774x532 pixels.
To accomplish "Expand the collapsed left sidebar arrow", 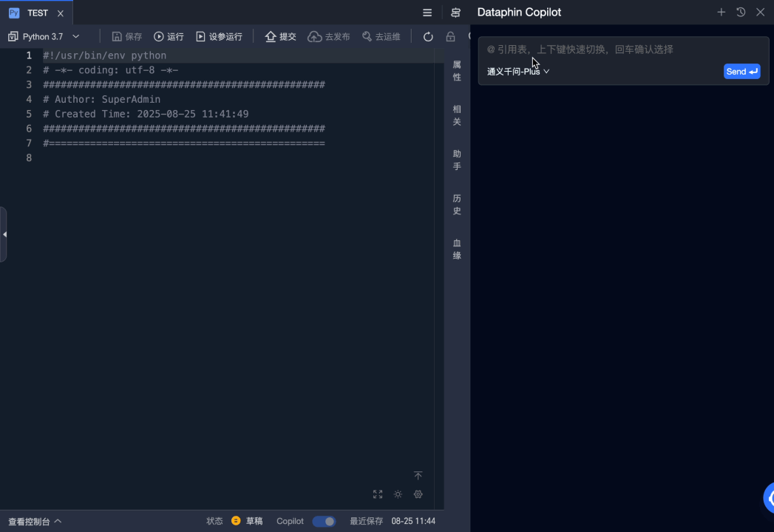I will point(4,234).
